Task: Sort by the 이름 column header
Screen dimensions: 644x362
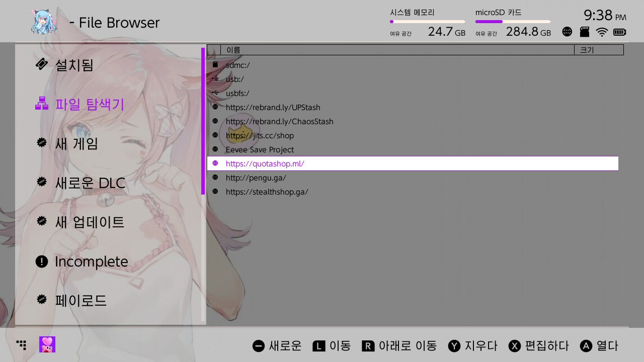Action: click(x=397, y=50)
